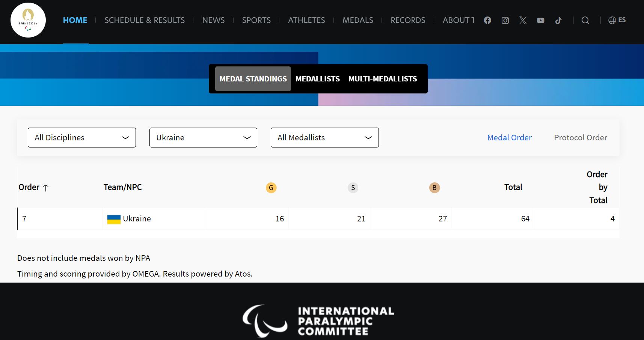Viewport: 644px width, 340px height.
Task: Open the RECORDS menu item
Action: (408, 20)
